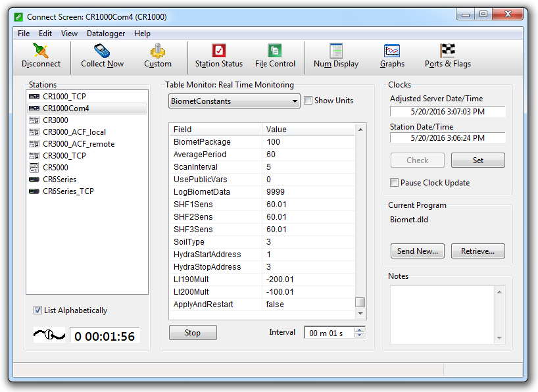This screenshot has width=538, height=392.
Task: Increase the Interval spinner value
Action: [x=359, y=330]
